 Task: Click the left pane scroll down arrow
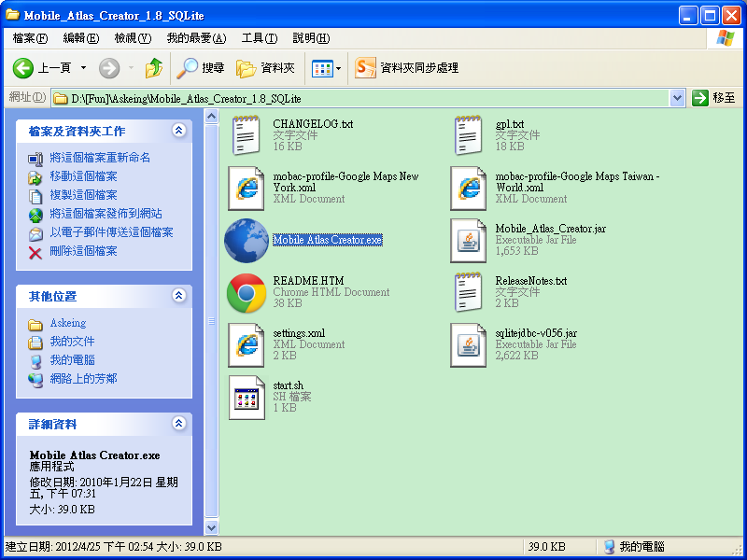(x=212, y=527)
